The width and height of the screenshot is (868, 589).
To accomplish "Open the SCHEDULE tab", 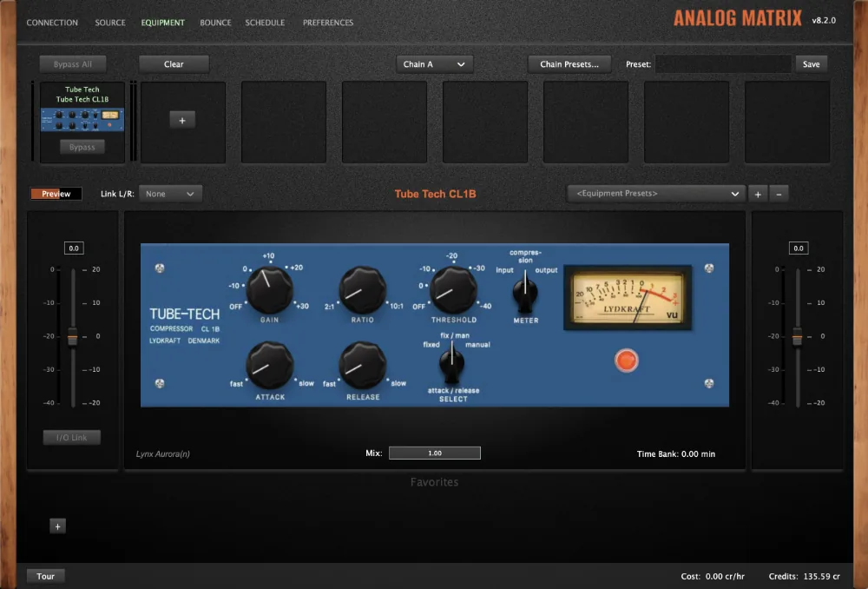I will [x=265, y=23].
